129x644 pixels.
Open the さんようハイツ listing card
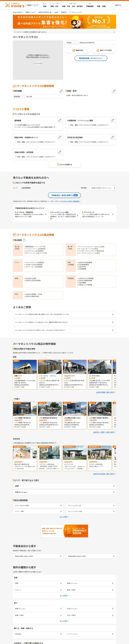coord(75,374)
